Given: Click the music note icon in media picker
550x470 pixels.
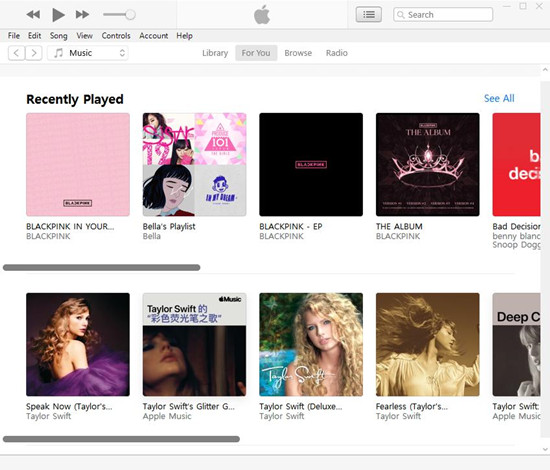Looking at the screenshot, I should [x=58, y=53].
